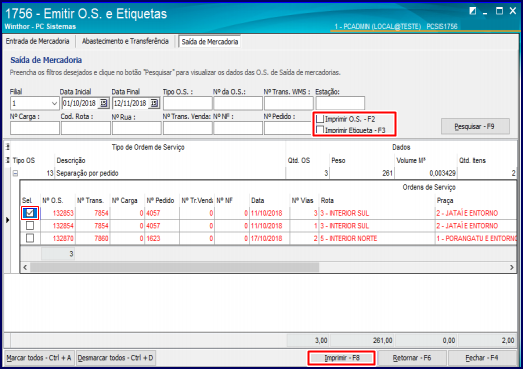This screenshot has width=523, height=369.
Task: Click the scrollbar's left arrow
Action: click(25, 267)
